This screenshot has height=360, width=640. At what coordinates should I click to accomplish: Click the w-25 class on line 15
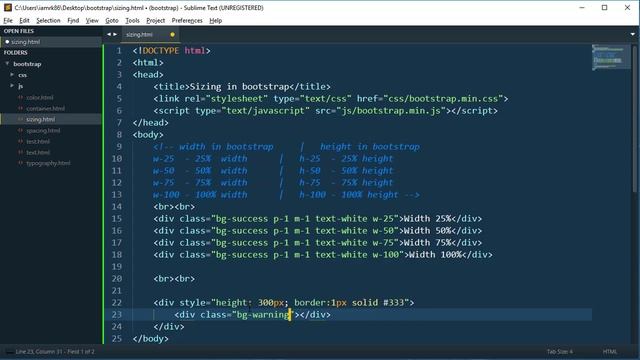click(x=383, y=219)
